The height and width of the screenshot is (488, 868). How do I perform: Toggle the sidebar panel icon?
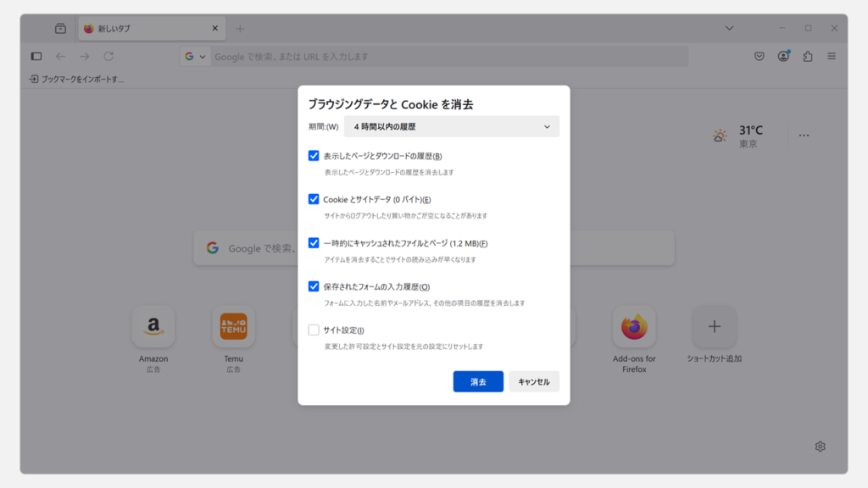(36, 57)
